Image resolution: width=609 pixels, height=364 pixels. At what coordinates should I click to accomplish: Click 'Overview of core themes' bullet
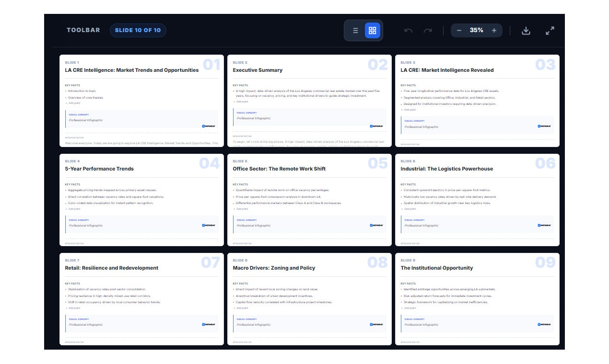[x=85, y=98]
